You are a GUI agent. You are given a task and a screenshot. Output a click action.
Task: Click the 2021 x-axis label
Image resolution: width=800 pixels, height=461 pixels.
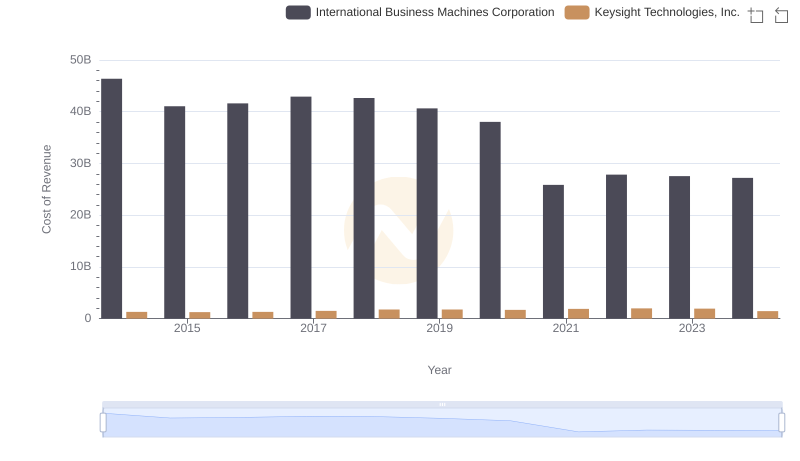click(x=566, y=328)
